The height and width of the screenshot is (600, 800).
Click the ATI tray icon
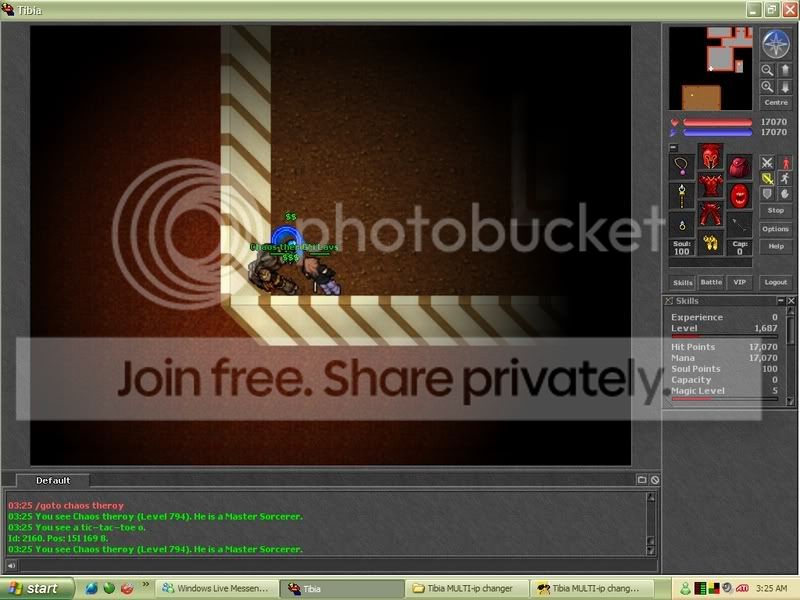click(x=742, y=589)
